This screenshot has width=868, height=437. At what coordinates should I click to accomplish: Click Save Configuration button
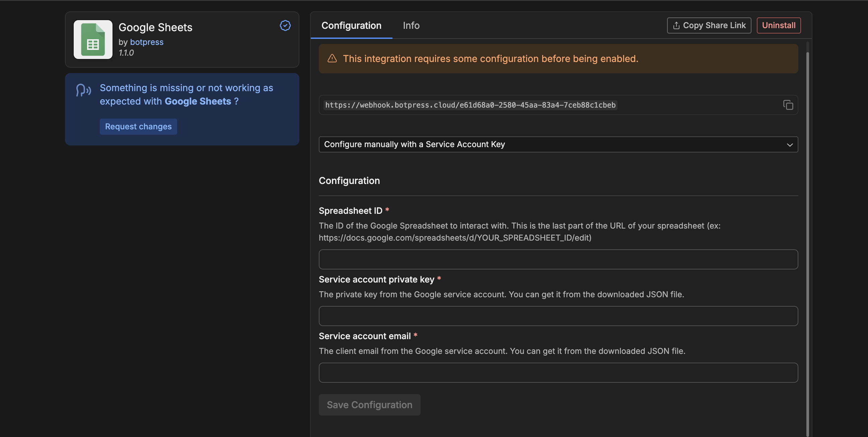[369, 404]
